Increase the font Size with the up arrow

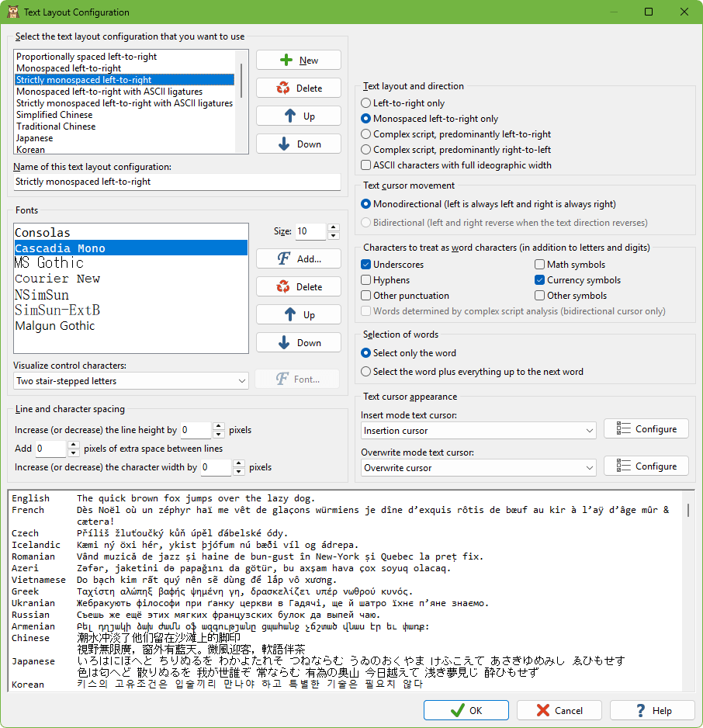point(333,227)
